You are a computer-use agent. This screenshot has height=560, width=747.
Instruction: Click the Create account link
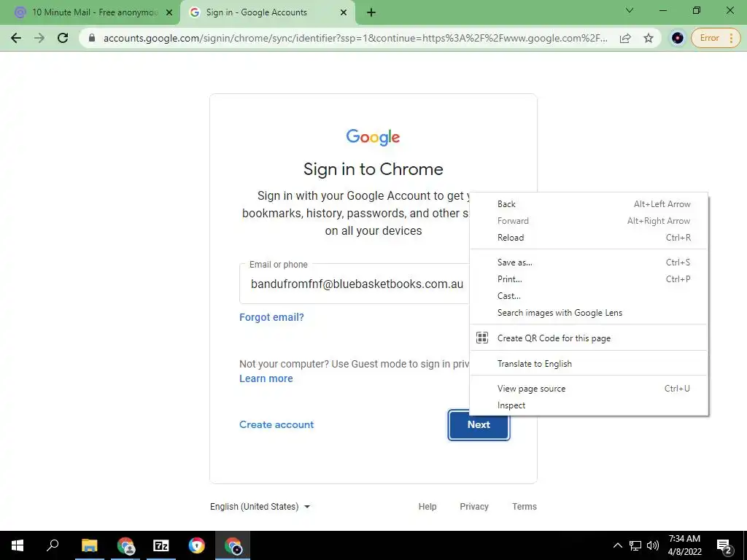(276, 424)
